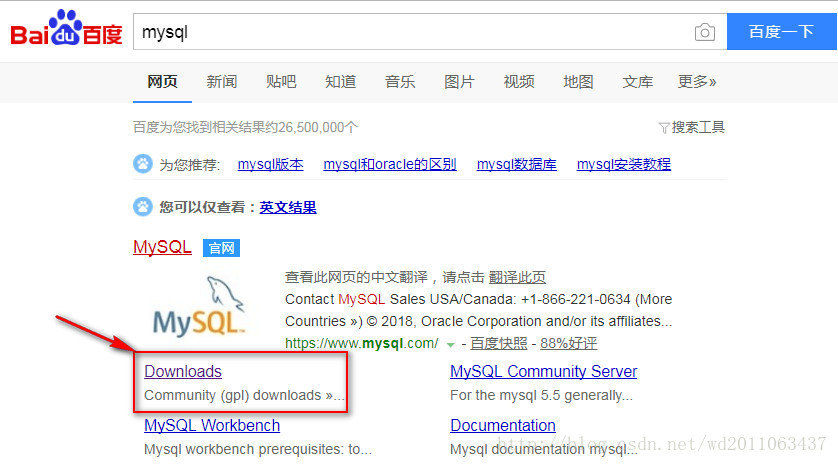Image resolution: width=838 pixels, height=464 pixels.
Task: Click text 'Community (gpl) downloads »...'
Action: (244, 396)
